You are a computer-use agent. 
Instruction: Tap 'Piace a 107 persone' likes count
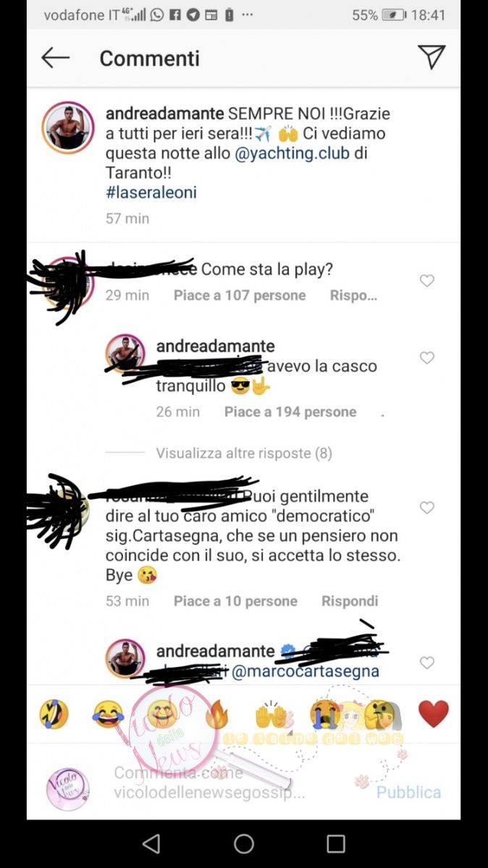tap(240, 295)
